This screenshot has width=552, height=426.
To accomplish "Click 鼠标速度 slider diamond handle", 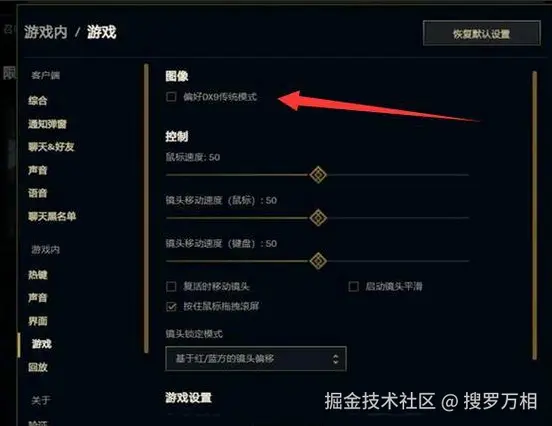I will coord(318,175).
